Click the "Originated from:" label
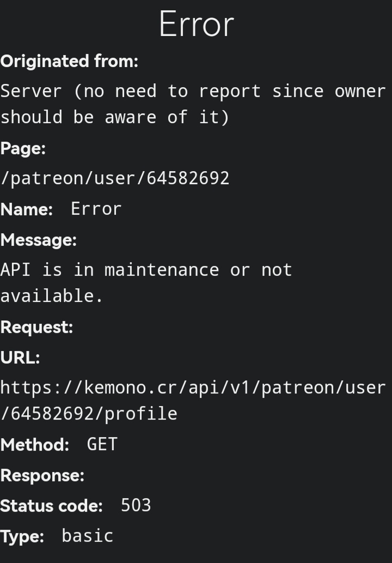The height and width of the screenshot is (563, 392). pyautogui.click(x=69, y=62)
